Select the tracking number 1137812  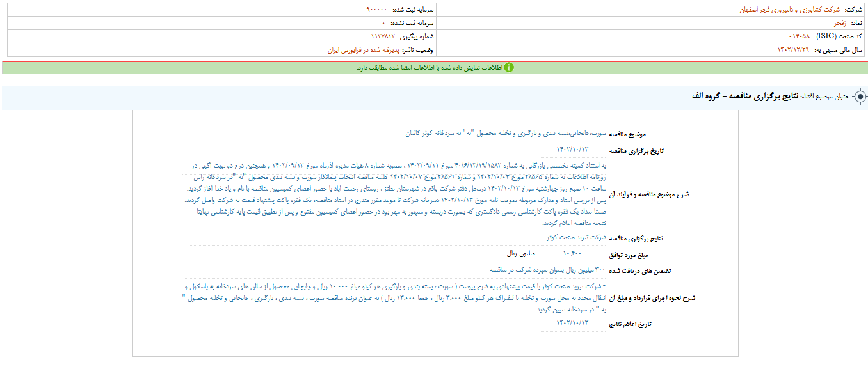tap(383, 36)
